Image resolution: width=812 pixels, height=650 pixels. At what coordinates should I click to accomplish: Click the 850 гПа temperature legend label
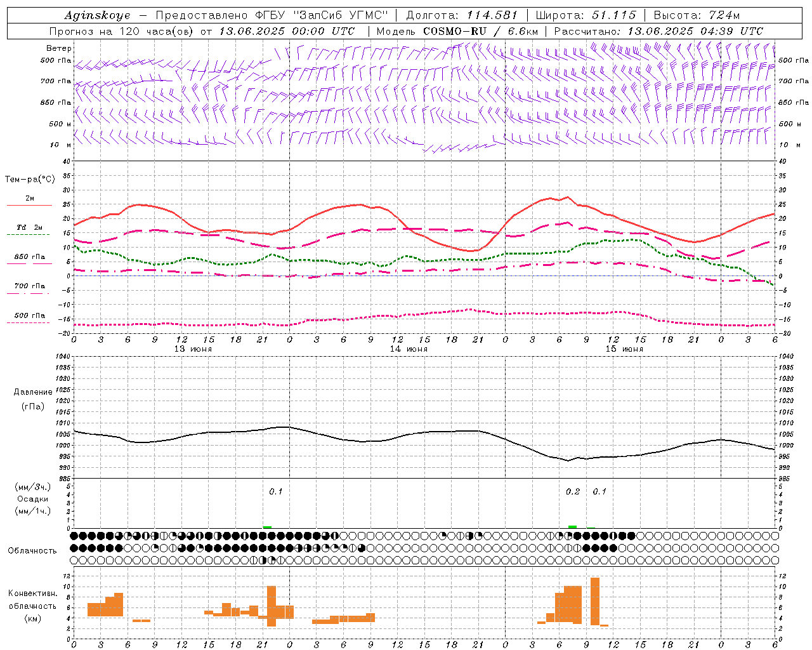click(30, 257)
